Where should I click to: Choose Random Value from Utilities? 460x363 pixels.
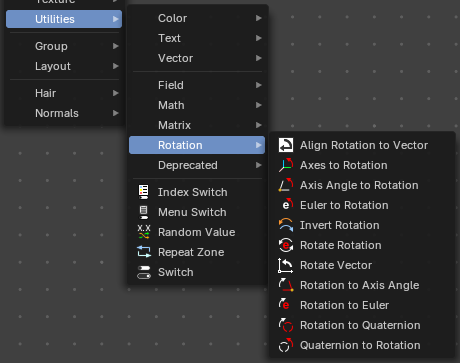[197, 232]
